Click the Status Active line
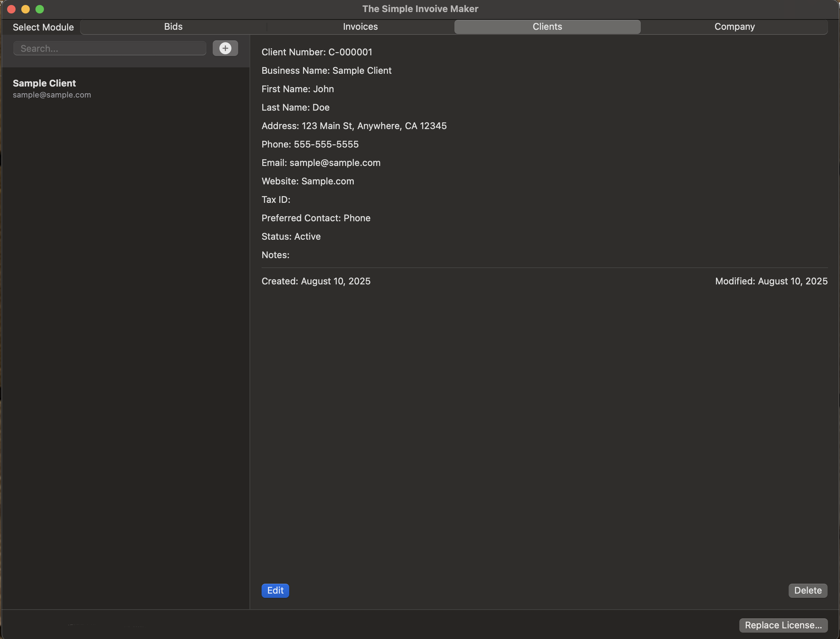840x639 pixels. pyautogui.click(x=291, y=236)
